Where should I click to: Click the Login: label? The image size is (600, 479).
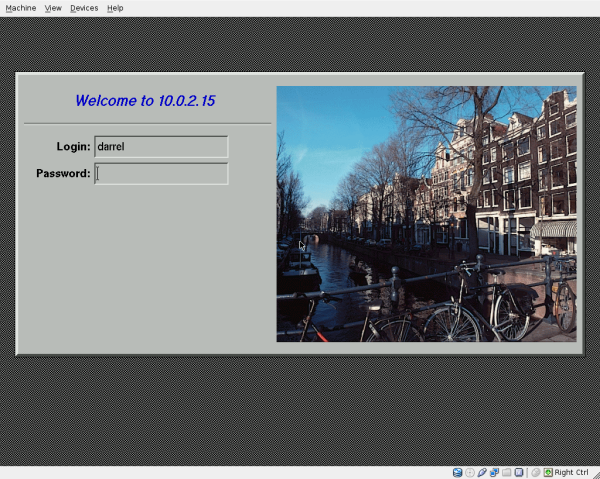click(73, 147)
